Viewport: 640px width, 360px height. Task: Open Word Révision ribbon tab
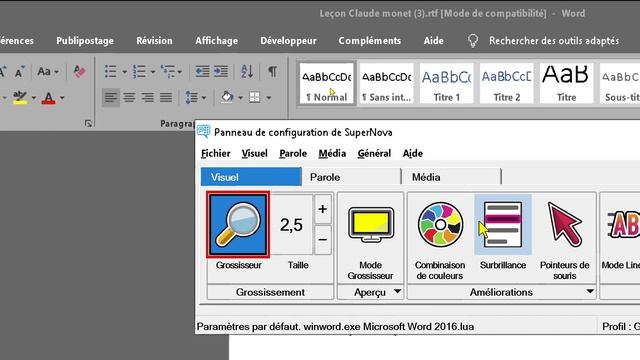coord(154,41)
